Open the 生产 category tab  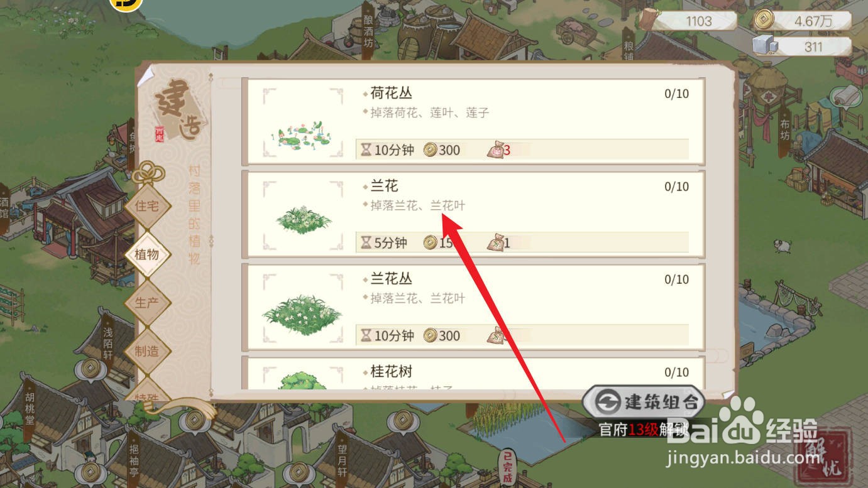146,303
